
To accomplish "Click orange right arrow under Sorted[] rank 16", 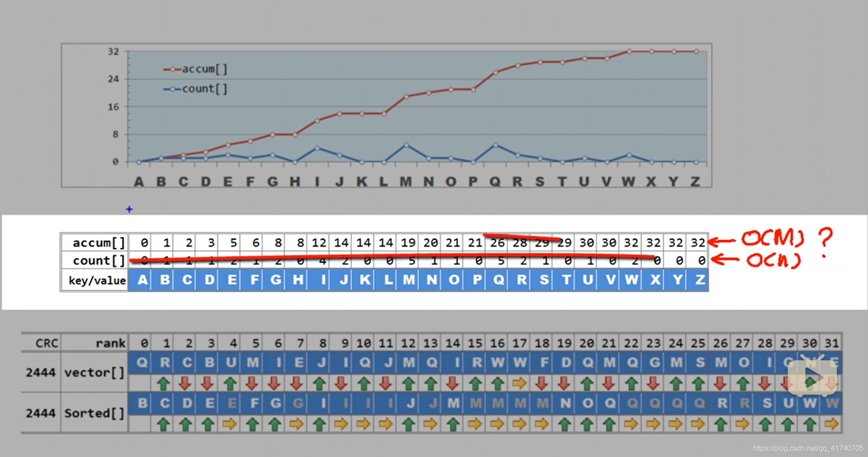I will coord(497,424).
